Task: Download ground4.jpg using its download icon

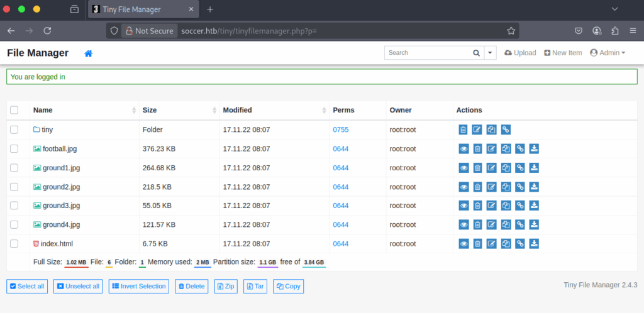Action: pyautogui.click(x=534, y=225)
